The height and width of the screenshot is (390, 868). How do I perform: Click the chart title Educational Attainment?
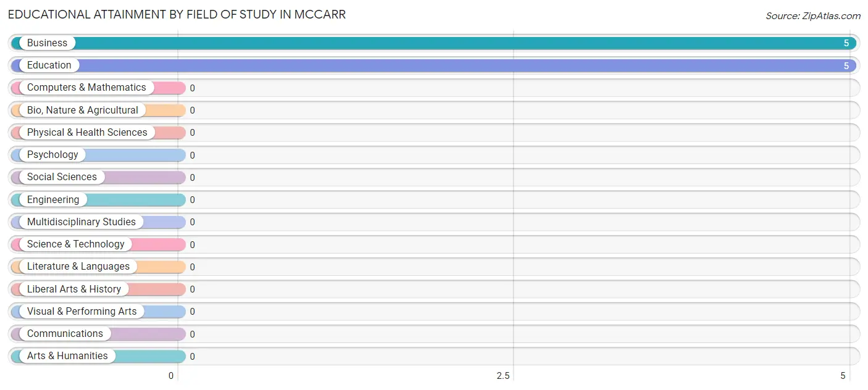pyautogui.click(x=177, y=14)
